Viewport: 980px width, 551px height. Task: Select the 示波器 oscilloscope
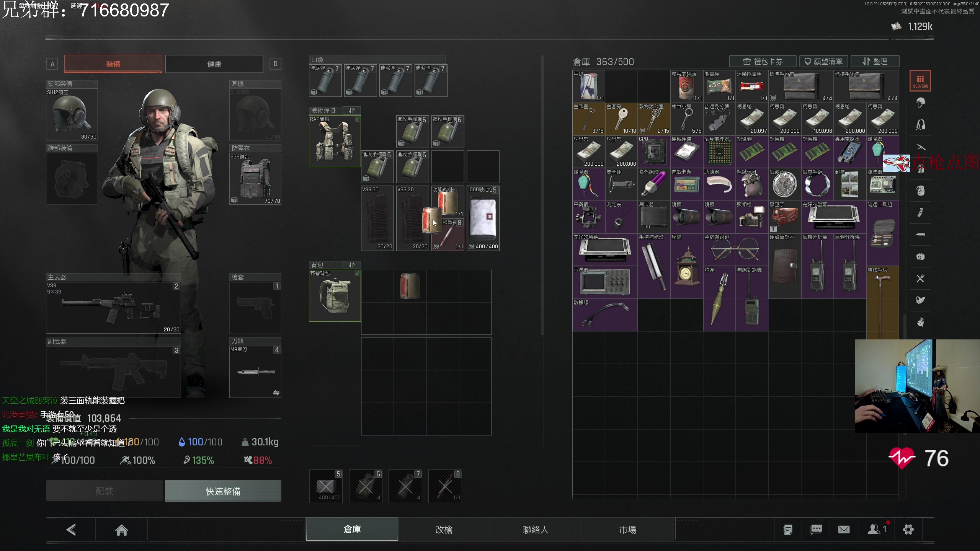[x=605, y=282]
